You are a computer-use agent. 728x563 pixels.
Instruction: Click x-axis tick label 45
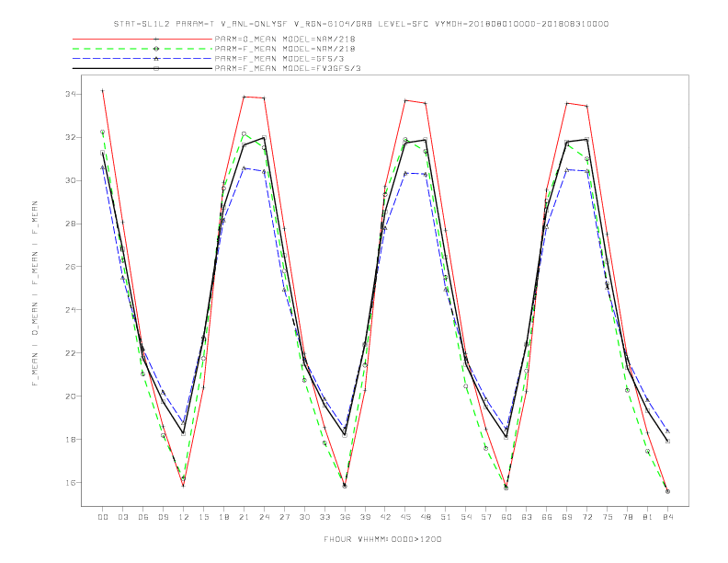click(405, 517)
